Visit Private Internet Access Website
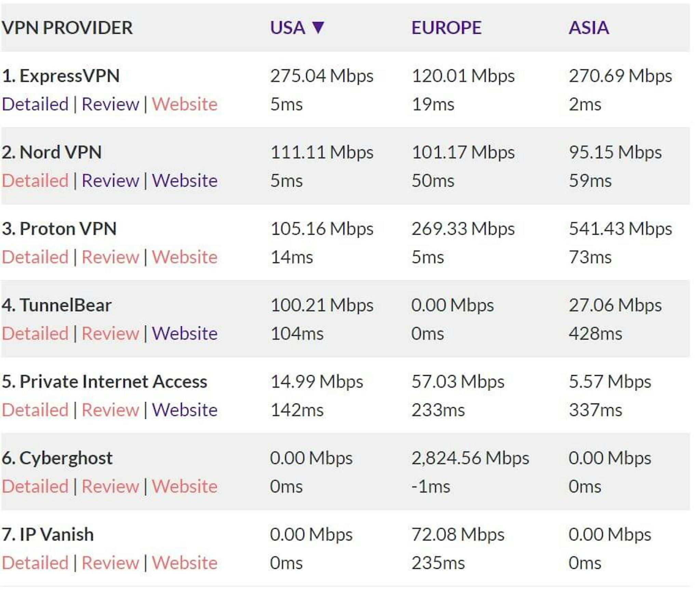 click(185, 410)
